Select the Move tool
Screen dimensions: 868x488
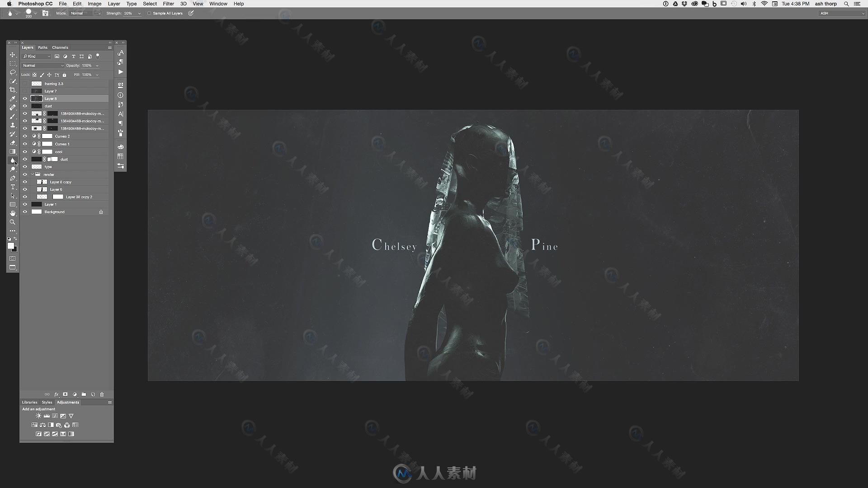(x=13, y=52)
